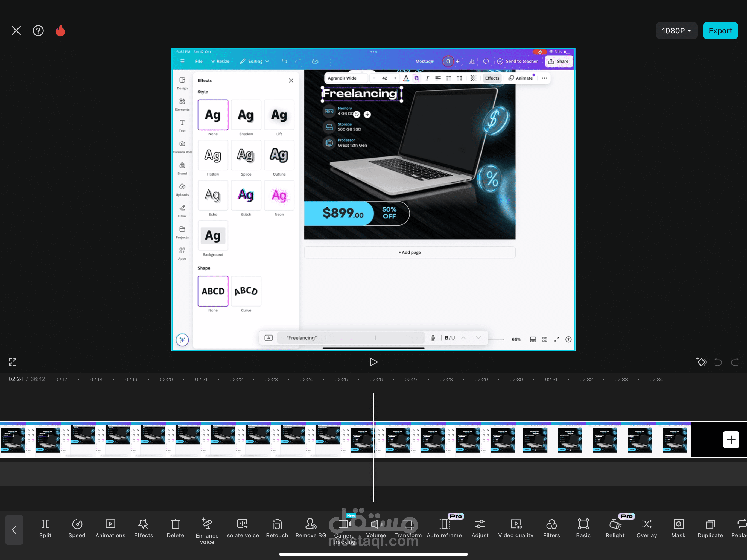The height and width of the screenshot is (560, 747).
Task: Undo the last edit action
Action: (718, 362)
